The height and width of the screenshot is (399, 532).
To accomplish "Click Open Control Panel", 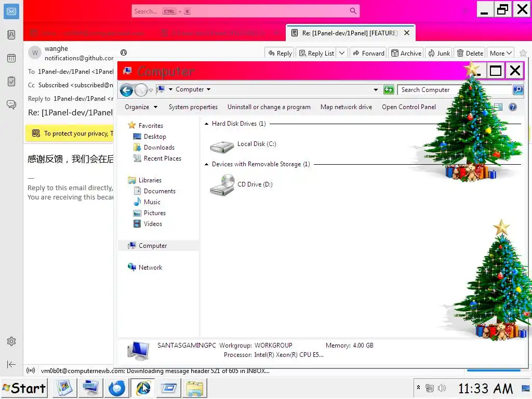I will [408, 107].
